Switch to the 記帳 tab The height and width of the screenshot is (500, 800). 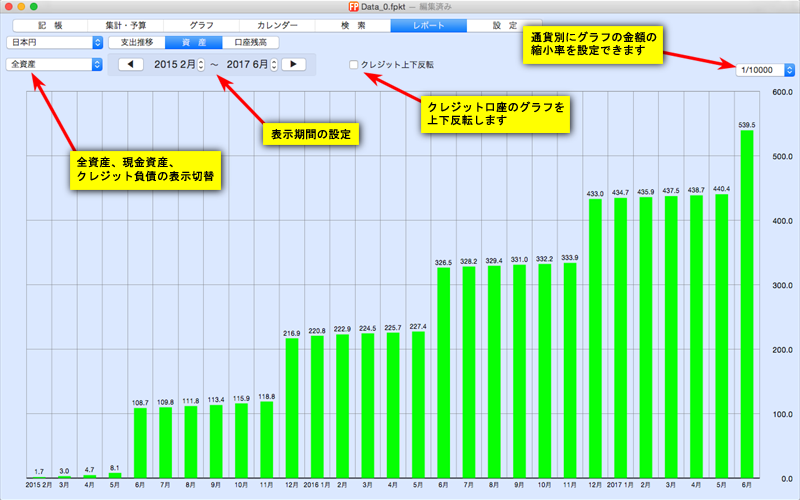(49, 24)
